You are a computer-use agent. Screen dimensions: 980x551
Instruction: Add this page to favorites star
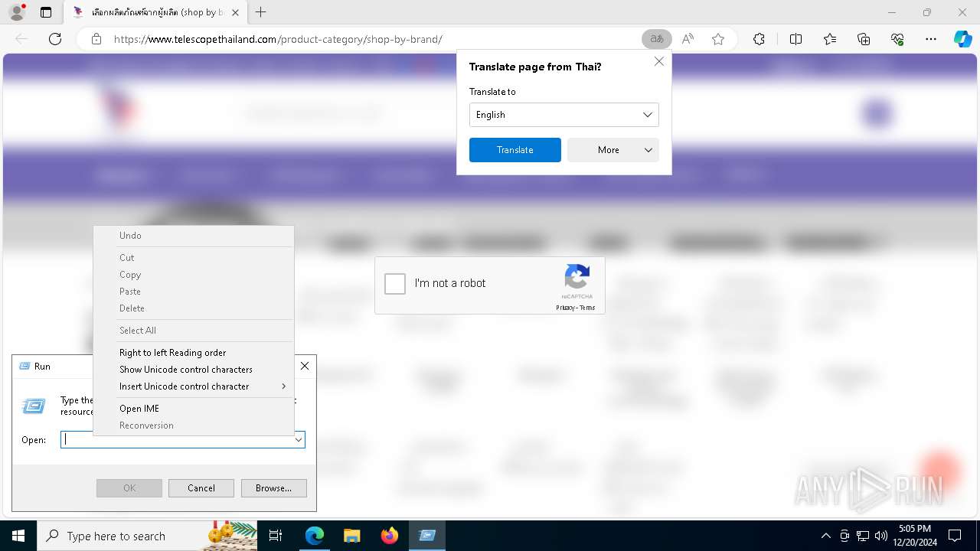point(718,39)
